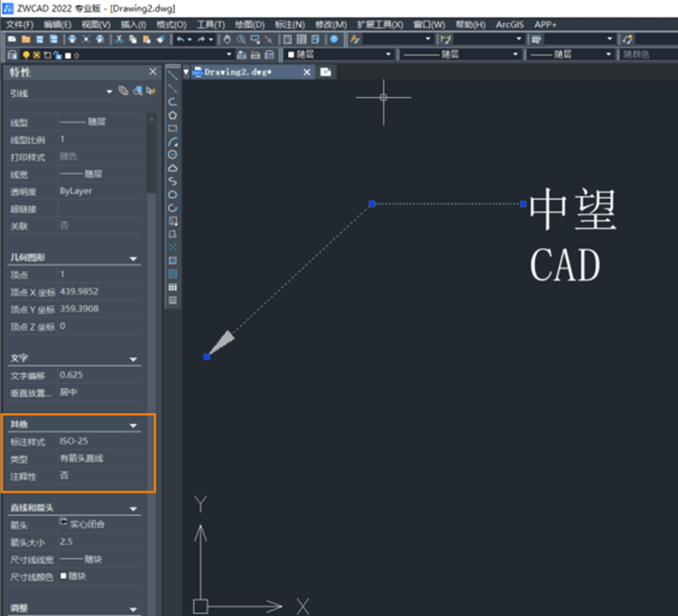Collapse the 几何图形 section
The width and height of the screenshot is (678, 616).
pyautogui.click(x=133, y=258)
